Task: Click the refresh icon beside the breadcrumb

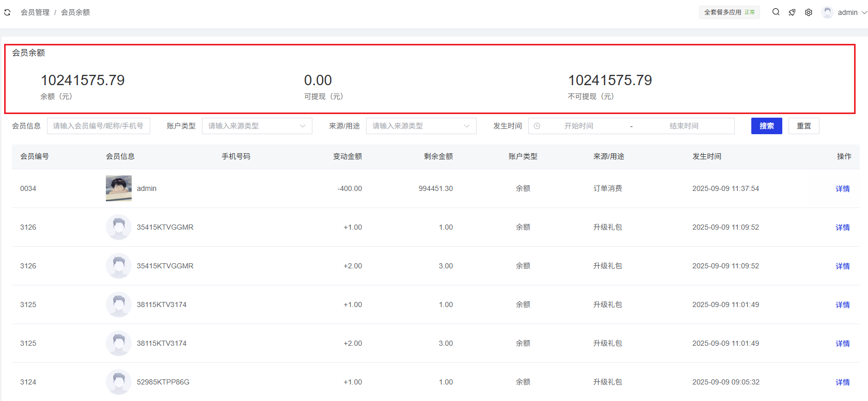Action: coord(7,12)
